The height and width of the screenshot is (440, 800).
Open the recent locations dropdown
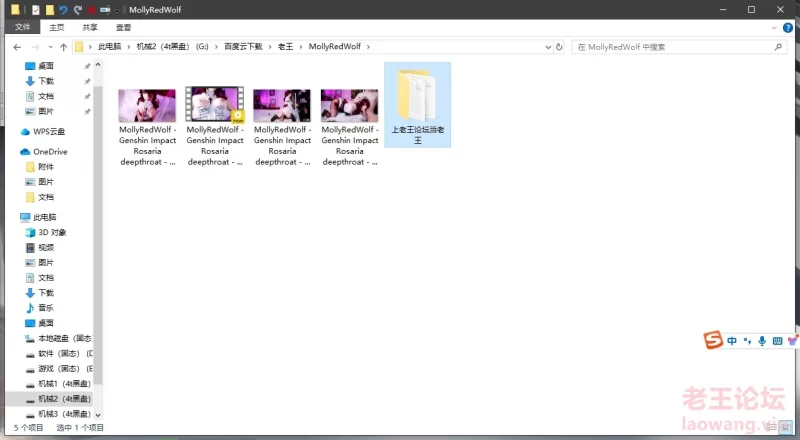pos(50,47)
